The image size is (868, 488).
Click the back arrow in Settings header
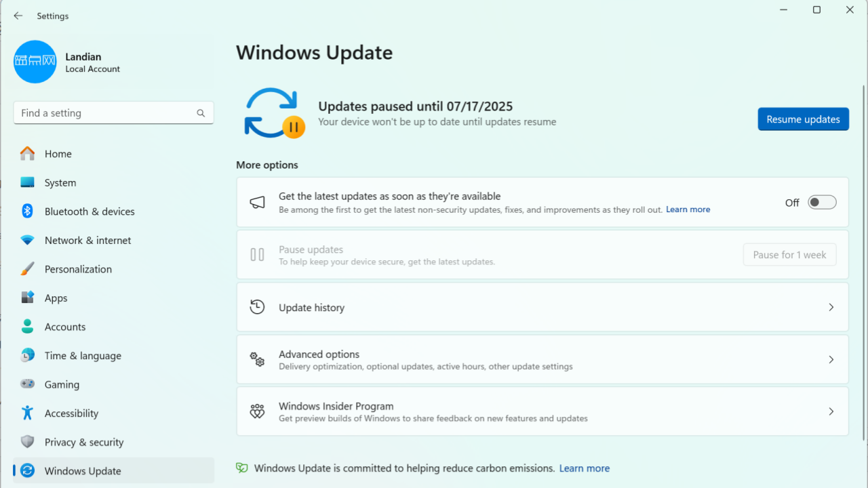[18, 16]
